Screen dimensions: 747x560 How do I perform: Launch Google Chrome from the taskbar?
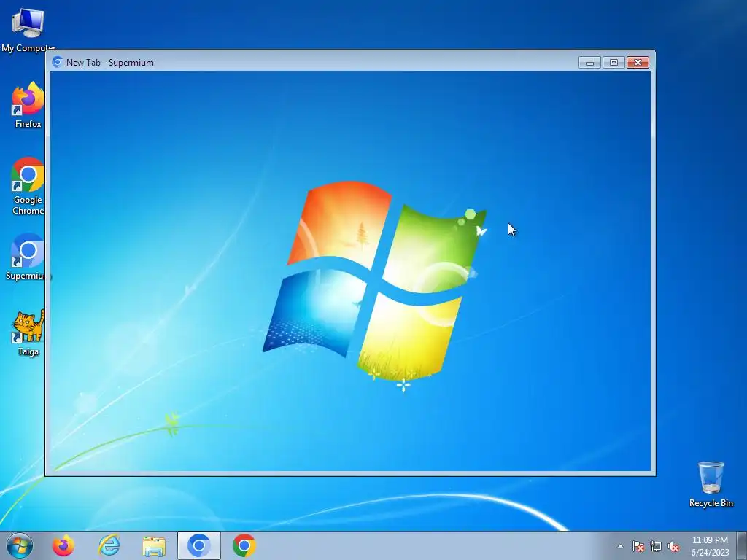(244, 545)
